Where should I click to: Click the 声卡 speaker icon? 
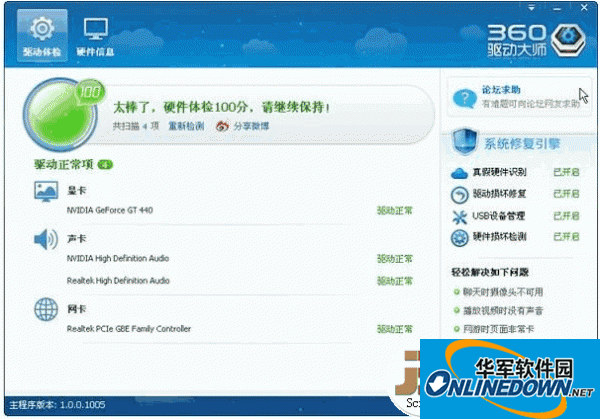[x=46, y=239]
